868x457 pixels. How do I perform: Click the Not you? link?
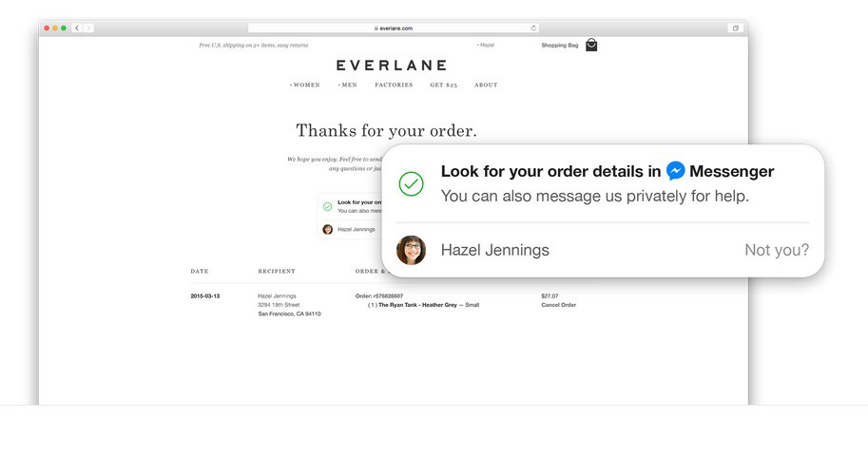pyautogui.click(x=777, y=250)
